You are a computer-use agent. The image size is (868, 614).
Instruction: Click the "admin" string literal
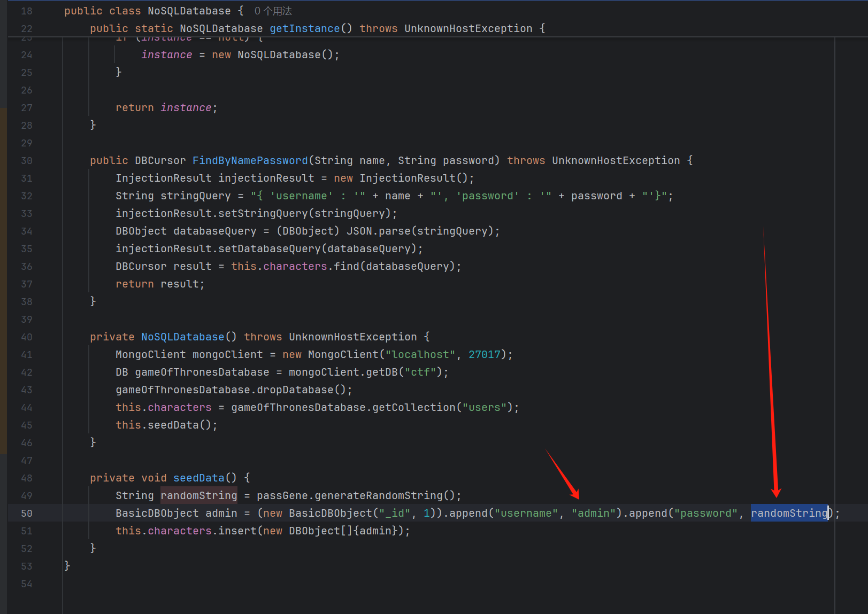click(x=593, y=514)
